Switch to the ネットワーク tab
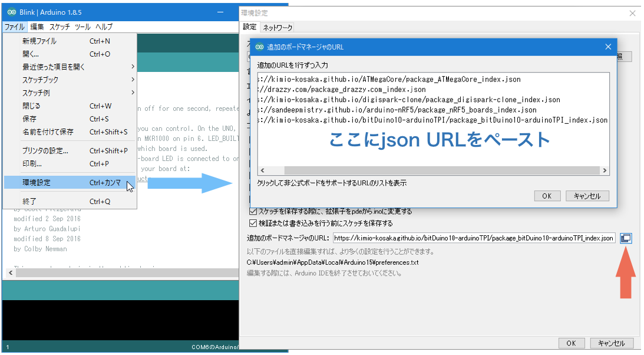The height and width of the screenshot is (355, 644). [278, 28]
